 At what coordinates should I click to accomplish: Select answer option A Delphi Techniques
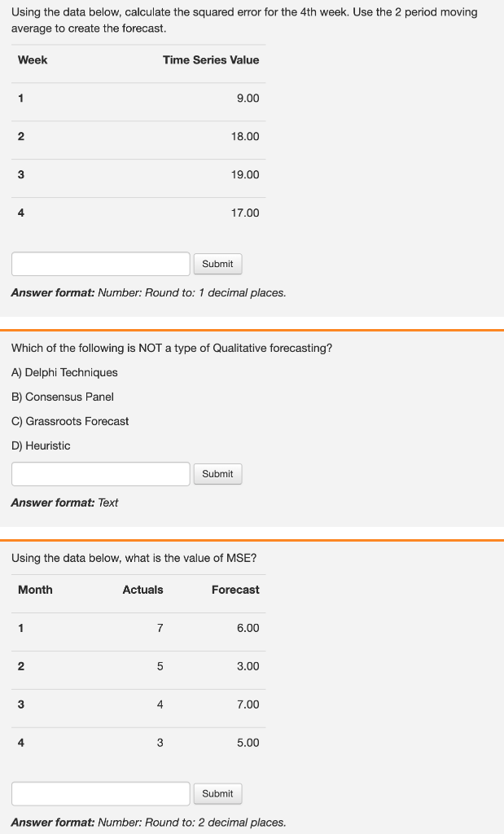point(64,372)
